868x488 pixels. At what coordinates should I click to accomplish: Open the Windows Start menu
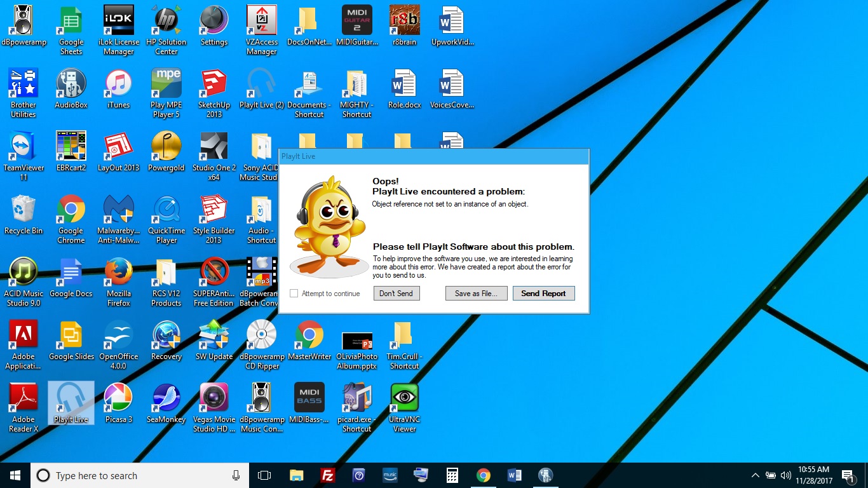tap(15, 475)
